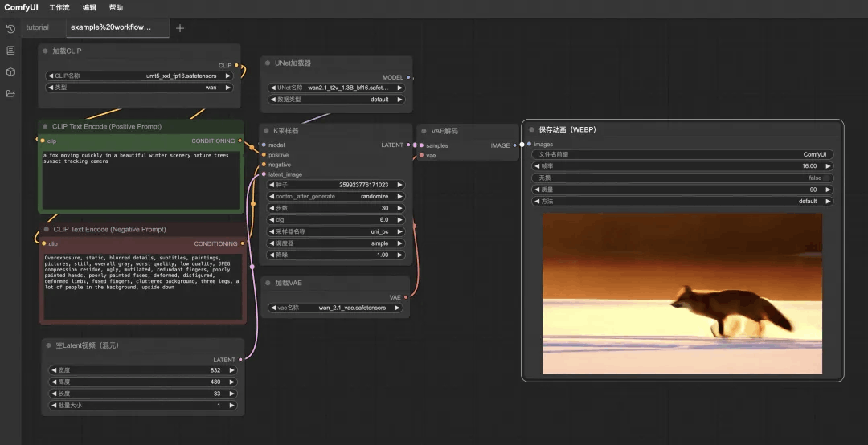This screenshot has width=868, height=445.
Task: Add a new workflow tab with plus icon
Action: click(180, 28)
